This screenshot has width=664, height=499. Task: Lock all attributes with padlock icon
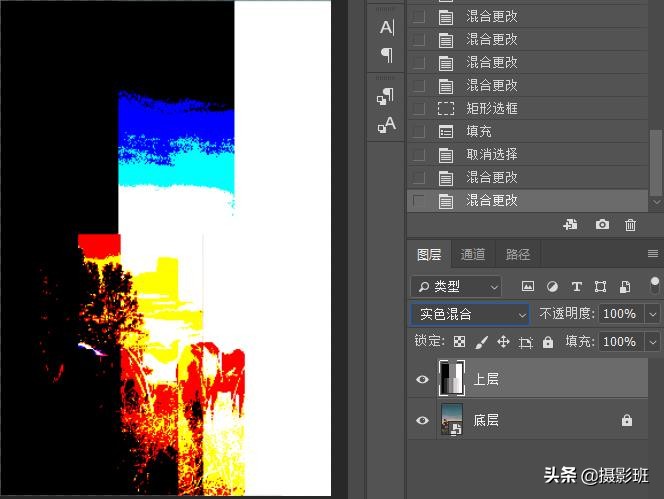point(548,341)
